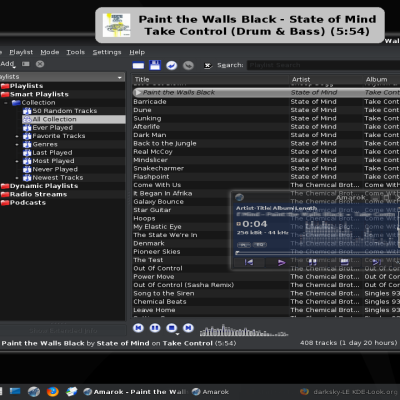This screenshot has height=400, width=400.
Task: Open the playlists view combo box
Action: pyautogui.click(x=62, y=77)
